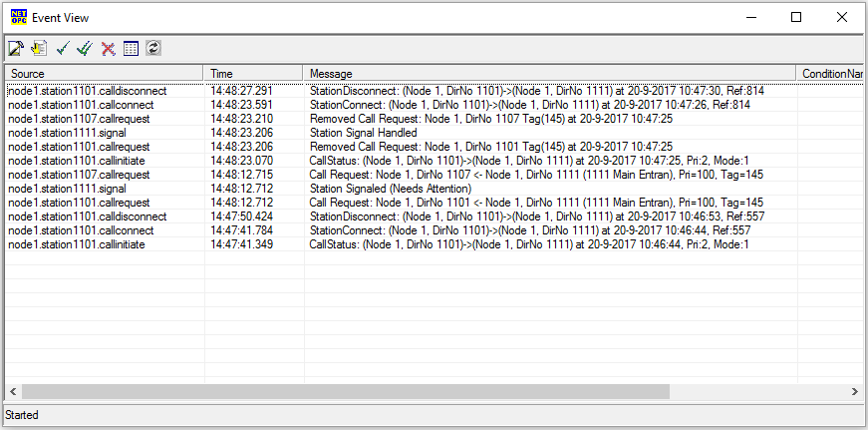This screenshot has width=868, height=430.
Task: Click CallStatus message at 20-9-2017 10:46:44
Action: pos(529,244)
